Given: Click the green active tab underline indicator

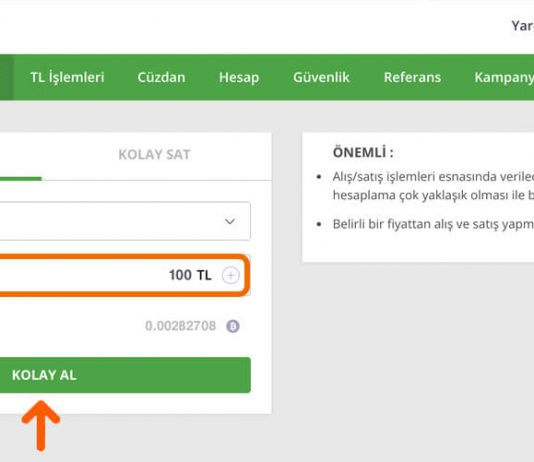Looking at the screenshot, I should (20, 178).
